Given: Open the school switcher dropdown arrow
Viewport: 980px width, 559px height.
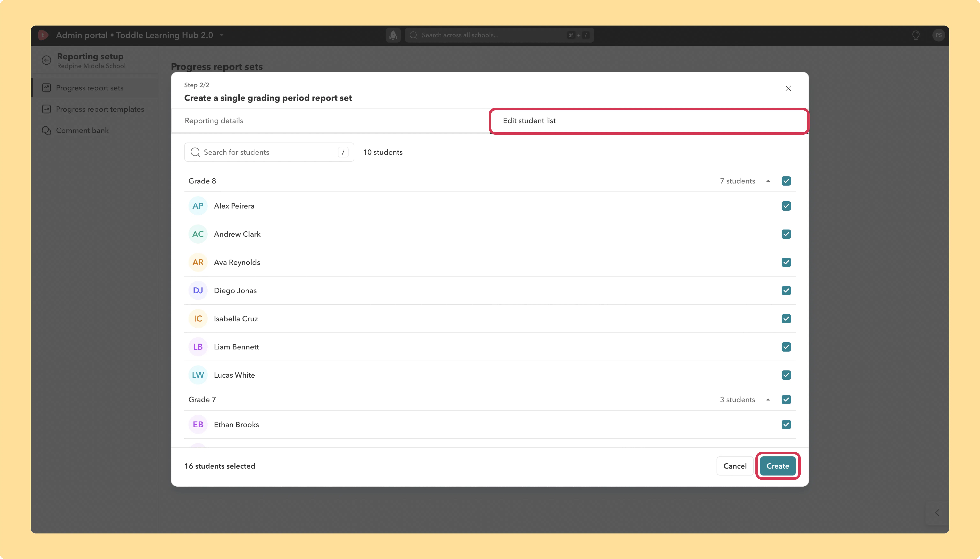Looking at the screenshot, I should pyautogui.click(x=222, y=35).
